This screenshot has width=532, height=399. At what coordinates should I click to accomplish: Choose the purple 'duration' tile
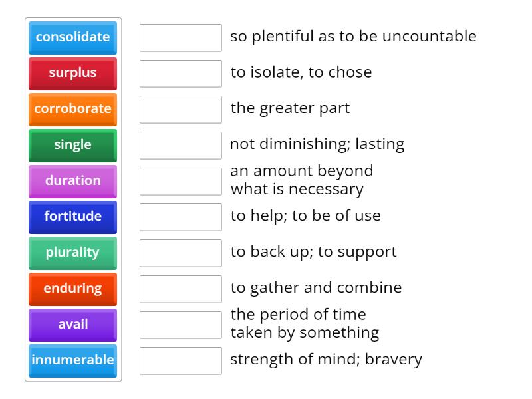(72, 181)
